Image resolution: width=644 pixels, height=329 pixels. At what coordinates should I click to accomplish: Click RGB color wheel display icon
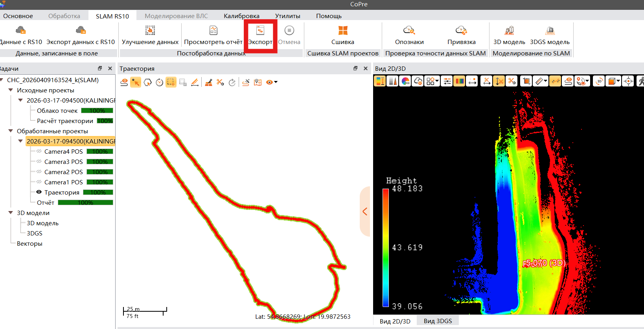click(x=405, y=81)
